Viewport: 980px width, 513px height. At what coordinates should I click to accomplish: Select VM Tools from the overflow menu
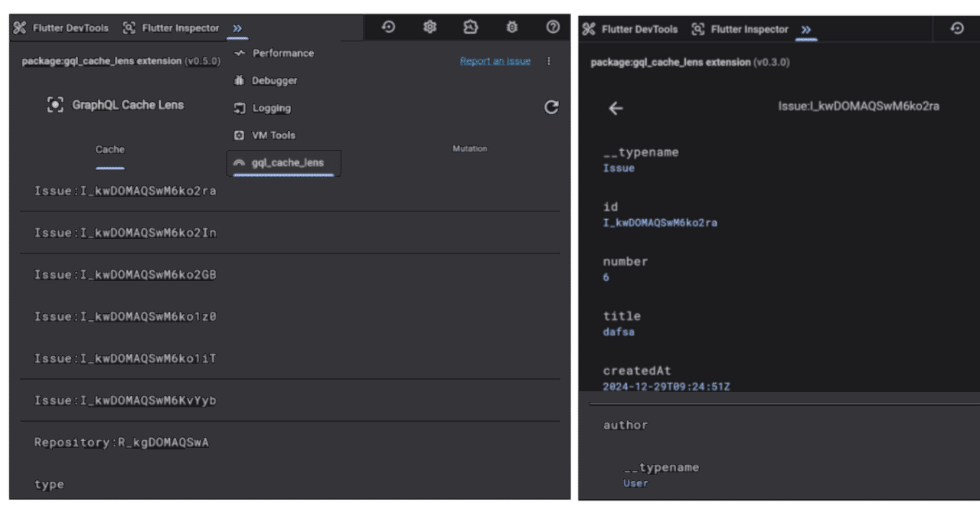coord(273,135)
